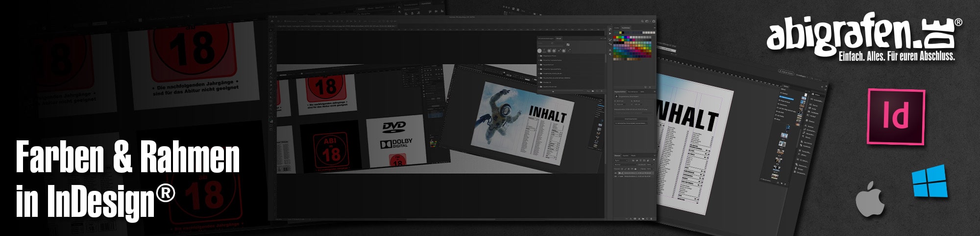The width and height of the screenshot is (980, 236).
Task: Pick the magenta swatch in Farbfelder
Action: pyautogui.click(x=628, y=37)
